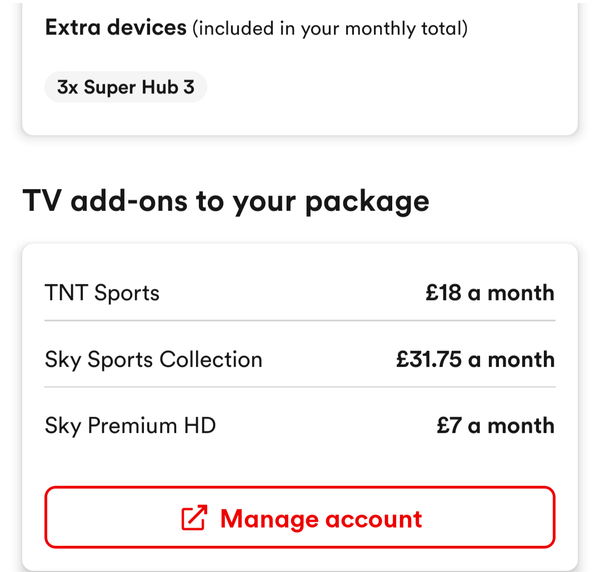Click the word devices in Extra devices
Viewport: 600px width, 572px height.
coord(147,28)
